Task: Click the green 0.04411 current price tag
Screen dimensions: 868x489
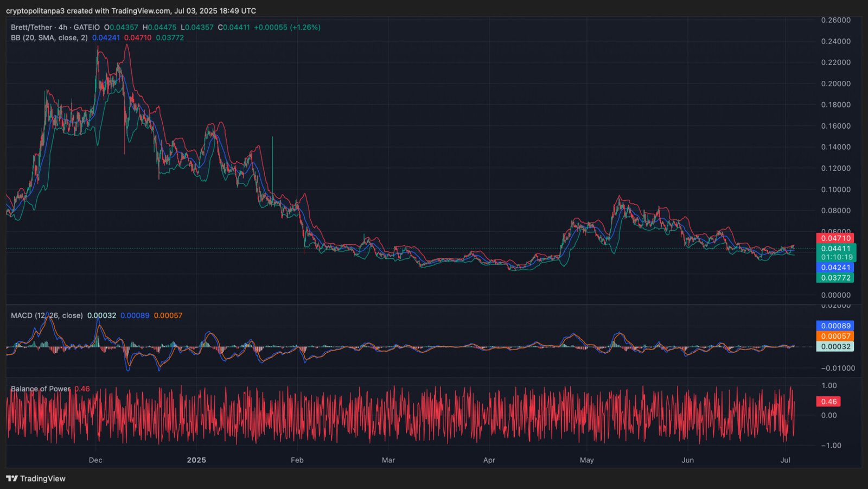Action: point(835,249)
